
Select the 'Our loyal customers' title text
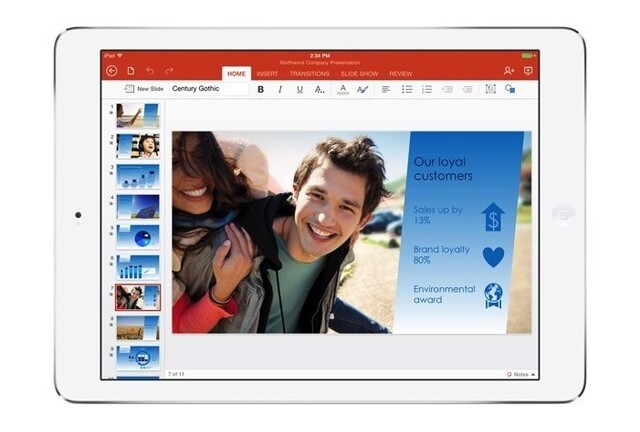click(x=443, y=169)
